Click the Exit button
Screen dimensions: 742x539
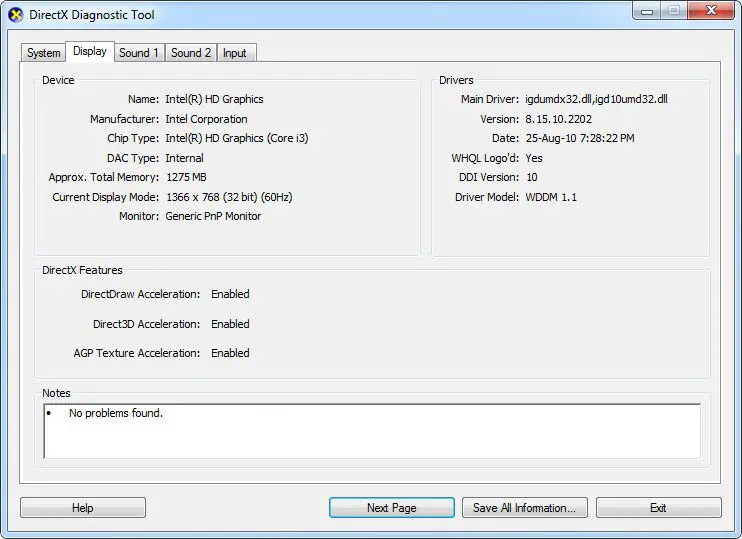click(x=659, y=508)
